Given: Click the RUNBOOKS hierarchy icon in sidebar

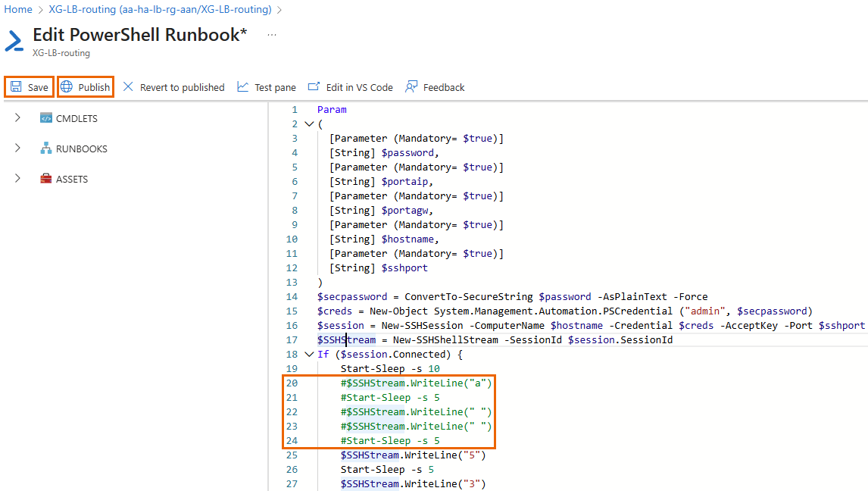Looking at the screenshot, I should pyautogui.click(x=45, y=148).
